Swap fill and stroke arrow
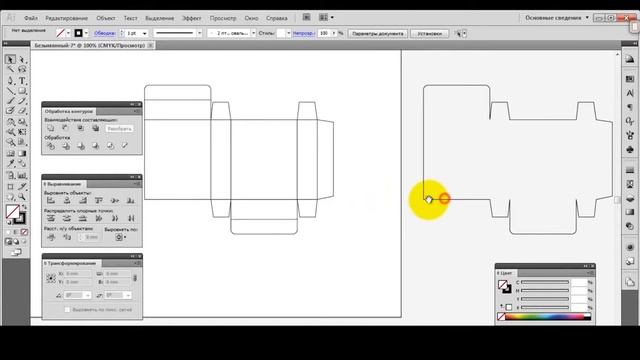 [x=24, y=207]
